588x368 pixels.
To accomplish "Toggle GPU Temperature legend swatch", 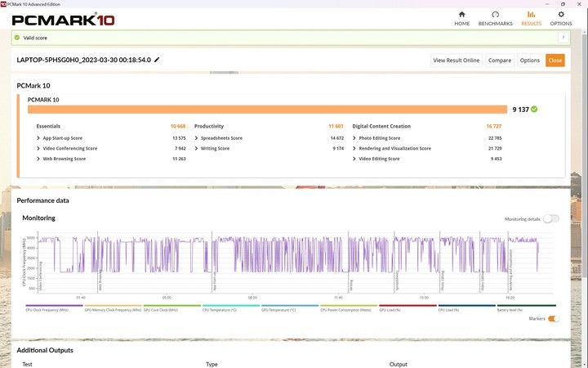I will coord(290,306).
